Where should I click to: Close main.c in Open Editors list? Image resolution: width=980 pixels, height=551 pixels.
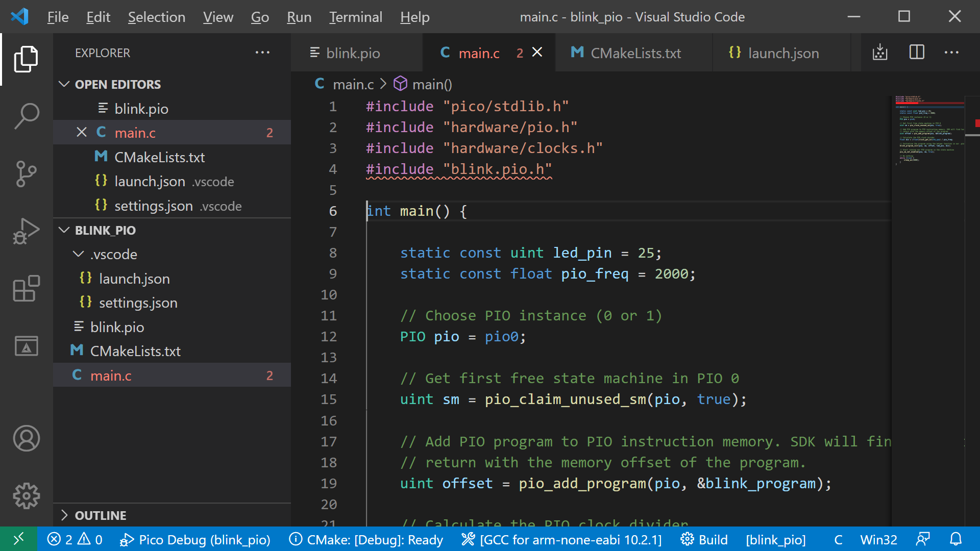coord(81,133)
